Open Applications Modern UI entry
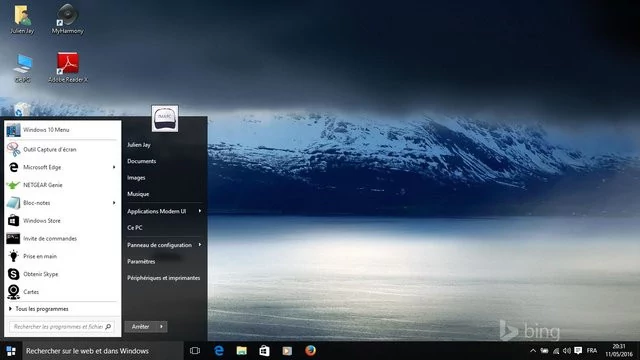Viewport: 640px width, 360px height. (x=156, y=211)
